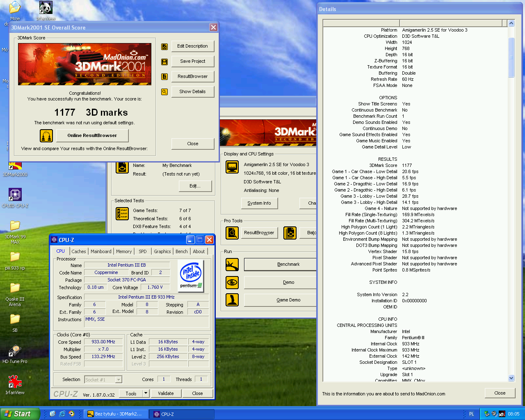Click the Show Details button
This screenshot has width=525, height=420.
point(193,92)
